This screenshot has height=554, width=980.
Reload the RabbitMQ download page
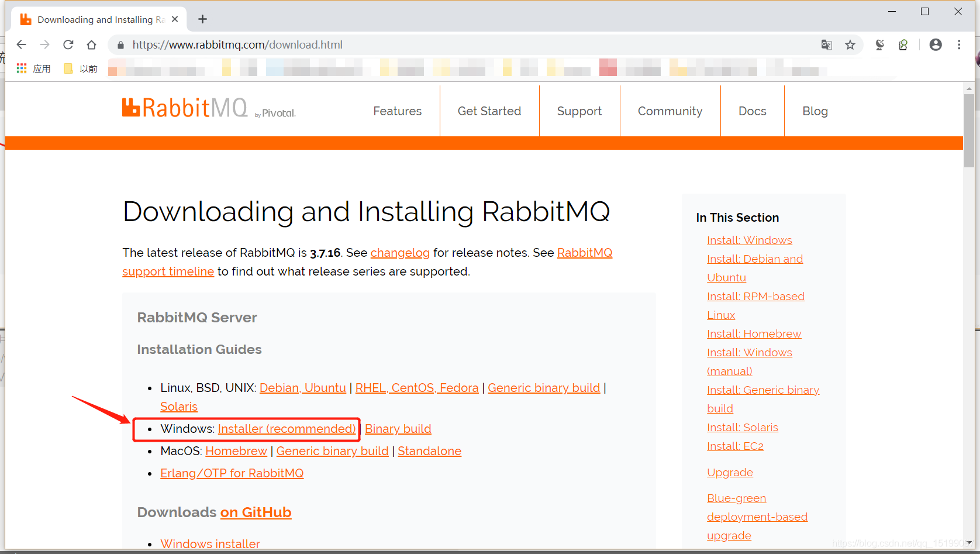68,44
